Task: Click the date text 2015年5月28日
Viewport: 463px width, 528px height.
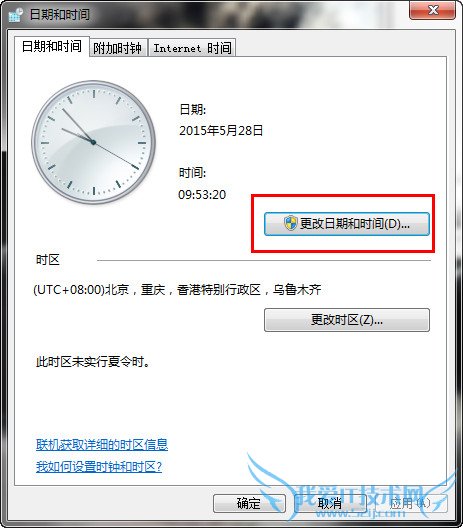Action: [221, 131]
